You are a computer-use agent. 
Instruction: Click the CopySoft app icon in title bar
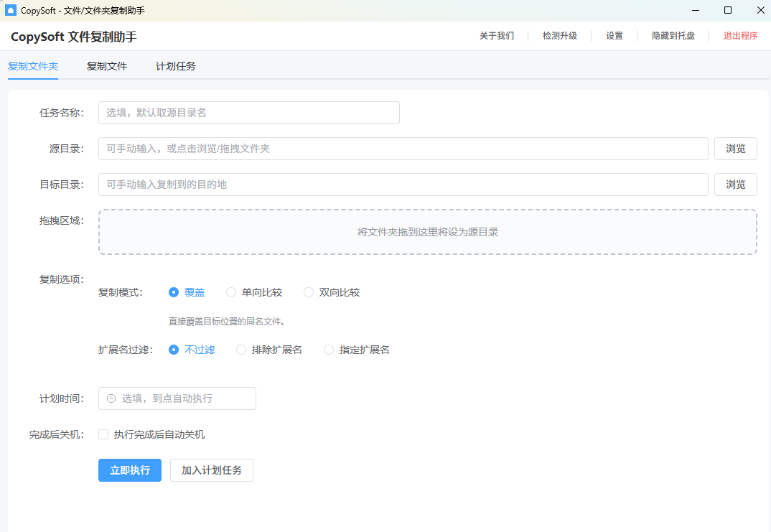10,10
